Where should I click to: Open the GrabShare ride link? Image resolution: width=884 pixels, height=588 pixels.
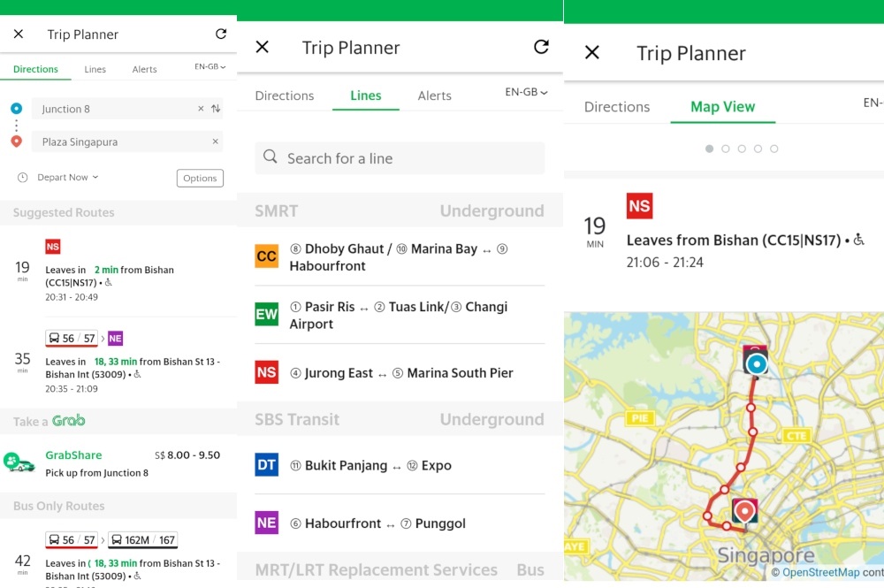click(x=74, y=455)
